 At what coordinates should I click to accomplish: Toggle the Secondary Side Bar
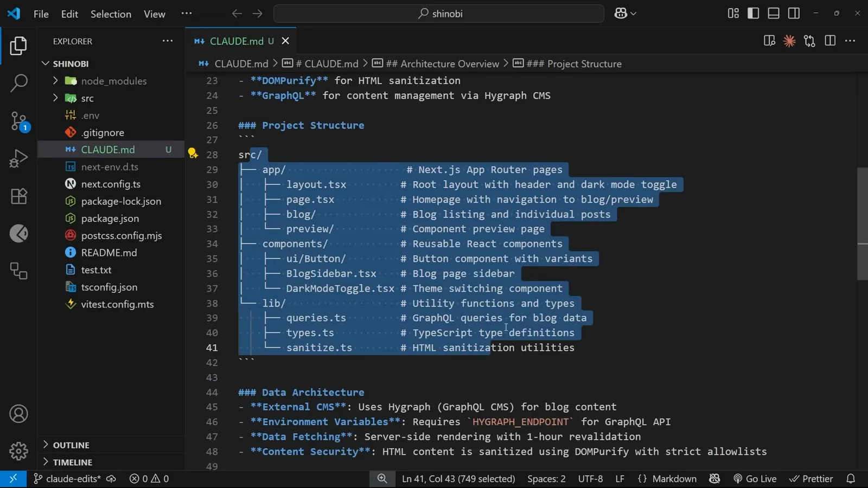(x=794, y=14)
